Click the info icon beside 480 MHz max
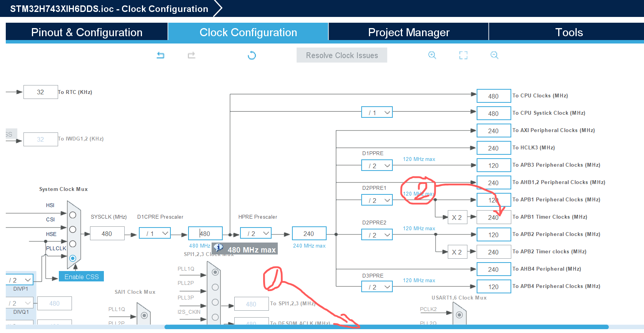644x333 pixels. pyautogui.click(x=218, y=248)
